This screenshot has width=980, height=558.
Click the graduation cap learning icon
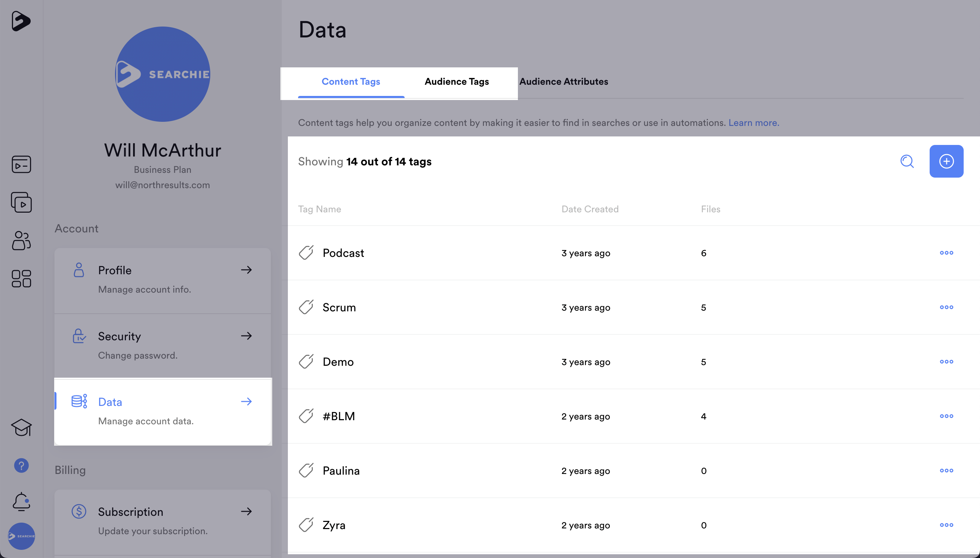tap(21, 427)
